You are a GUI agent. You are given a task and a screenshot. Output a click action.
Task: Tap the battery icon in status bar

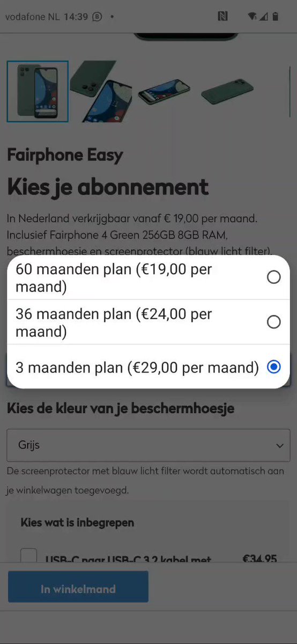click(276, 16)
